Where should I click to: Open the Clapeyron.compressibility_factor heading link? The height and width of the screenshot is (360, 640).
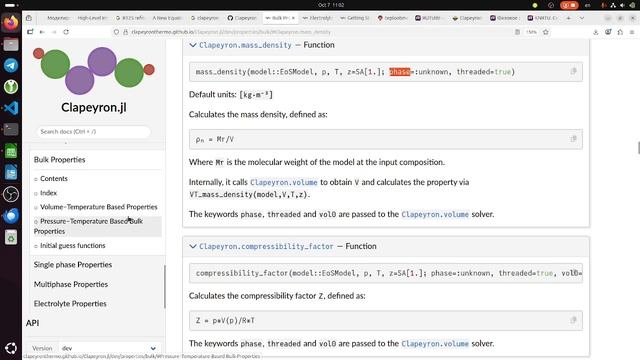coord(266,246)
